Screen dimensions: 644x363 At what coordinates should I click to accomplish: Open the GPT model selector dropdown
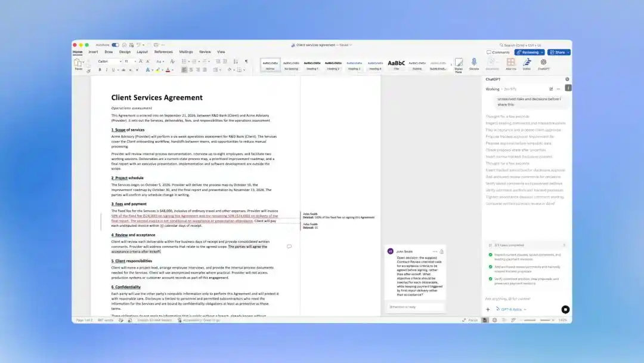click(512, 309)
